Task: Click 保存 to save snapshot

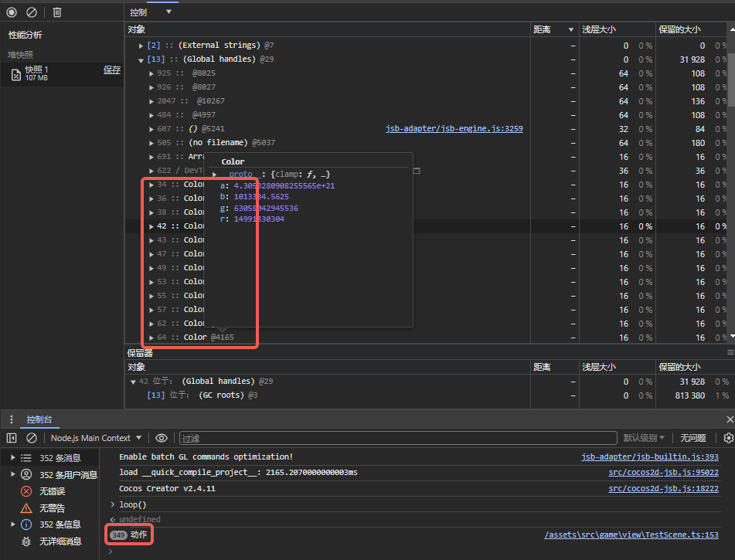Action: (112, 70)
